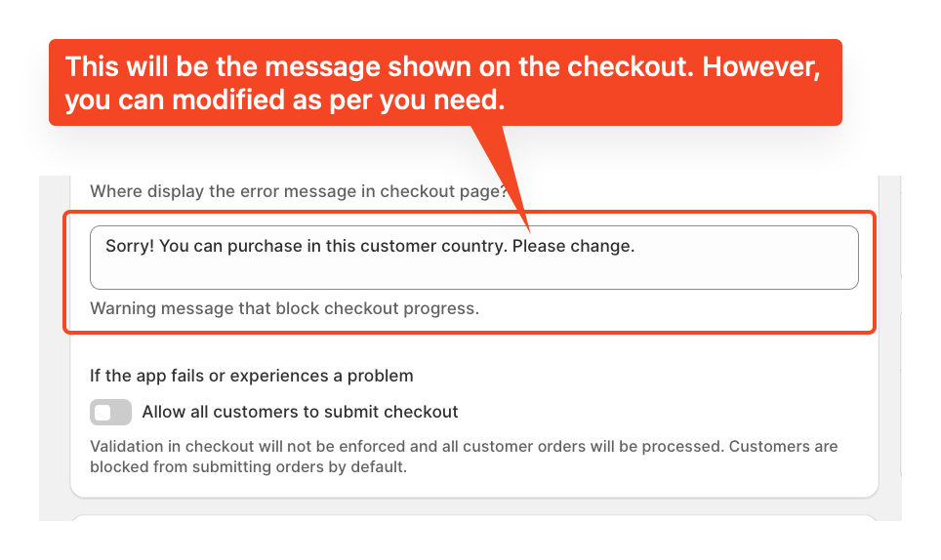The width and height of the screenshot is (941, 560).
Task: Click the word 'However,' in the red callout
Action: tap(761, 67)
